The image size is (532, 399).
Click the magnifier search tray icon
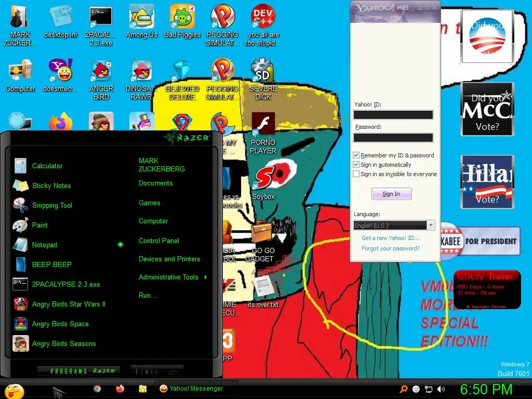point(403,389)
